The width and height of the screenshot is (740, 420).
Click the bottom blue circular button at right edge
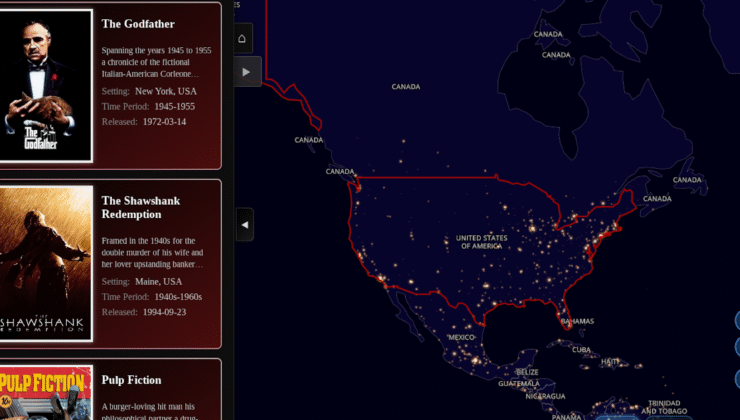737,378
